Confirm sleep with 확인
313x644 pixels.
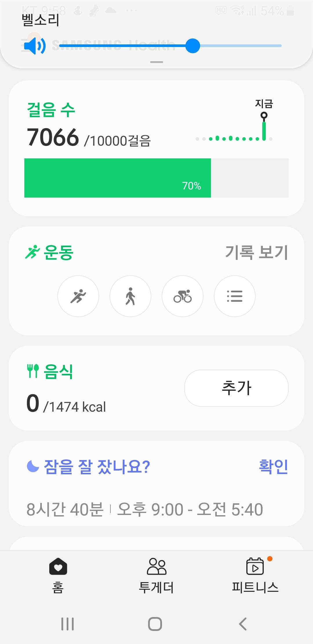[x=273, y=466]
